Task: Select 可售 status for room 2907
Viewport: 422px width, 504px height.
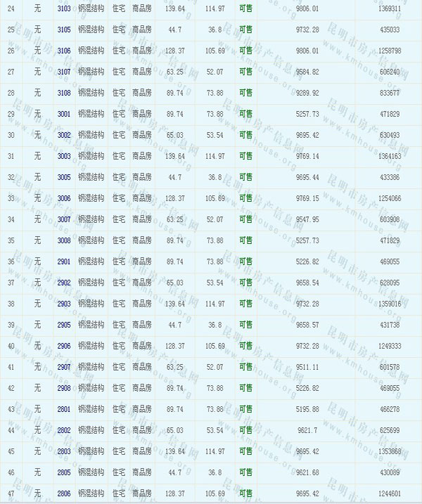Action: (246, 367)
